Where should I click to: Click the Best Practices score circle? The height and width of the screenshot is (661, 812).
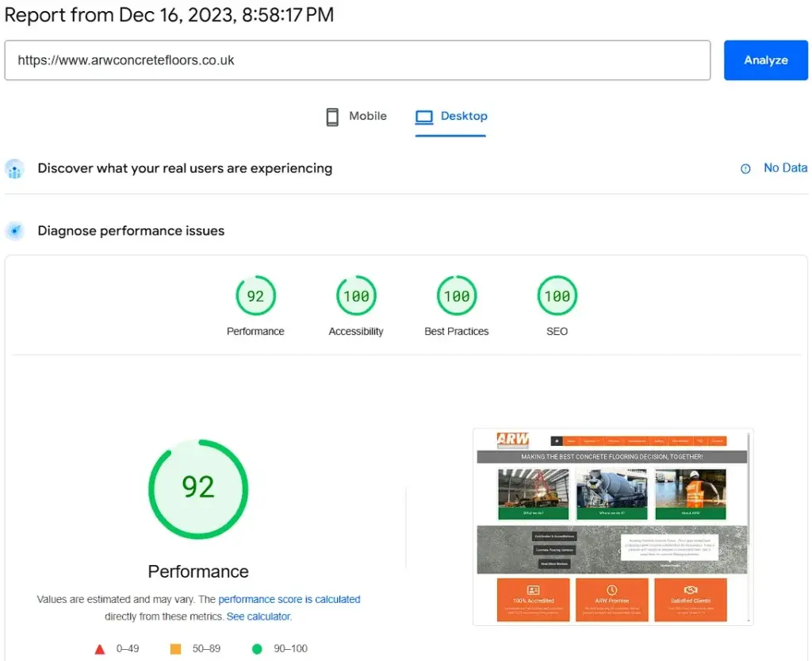point(456,295)
